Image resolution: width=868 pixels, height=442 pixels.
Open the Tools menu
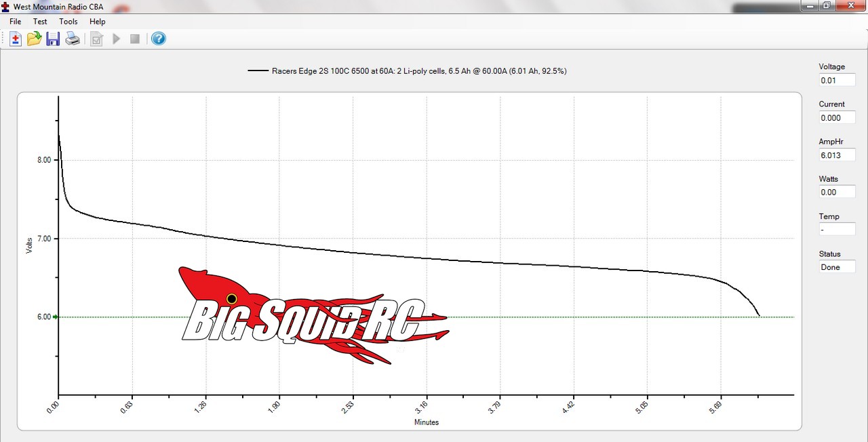[68, 21]
